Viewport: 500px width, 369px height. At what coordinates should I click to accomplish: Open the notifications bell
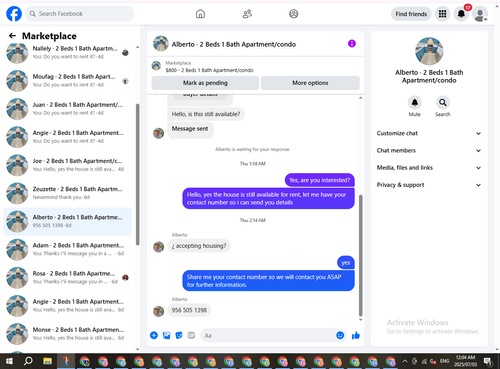coord(461,14)
